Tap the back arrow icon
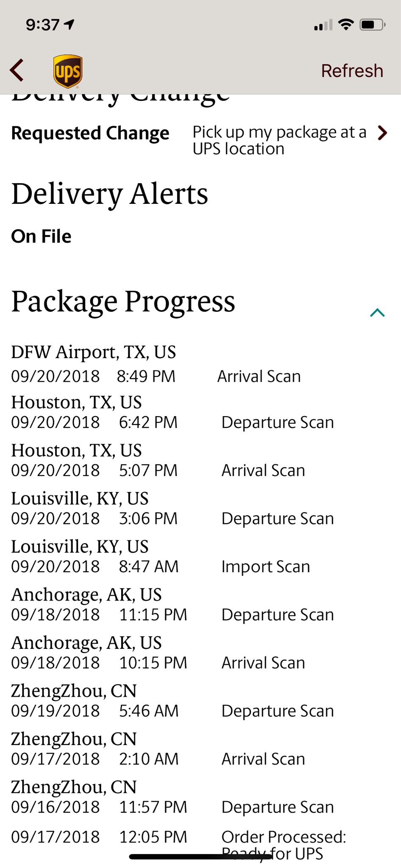Image resolution: width=401 pixels, height=868 pixels. click(x=17, y=70)
